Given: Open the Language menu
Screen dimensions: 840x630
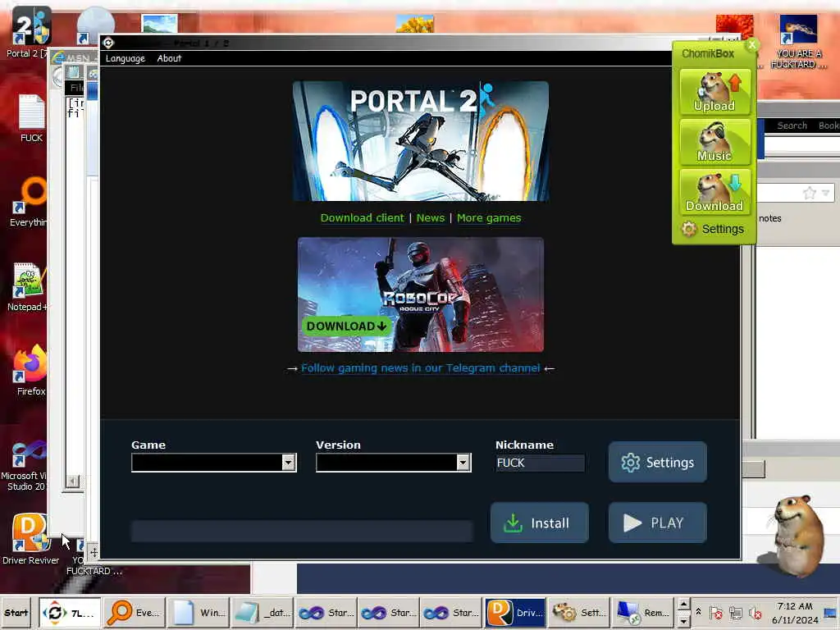Looking at the screenshot, I should pos(125,58).
